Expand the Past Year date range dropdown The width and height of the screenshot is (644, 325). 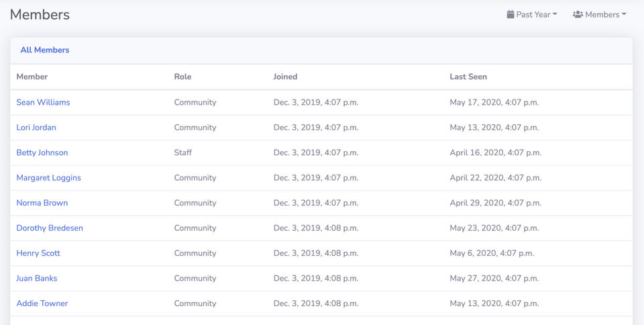[533, 14]
